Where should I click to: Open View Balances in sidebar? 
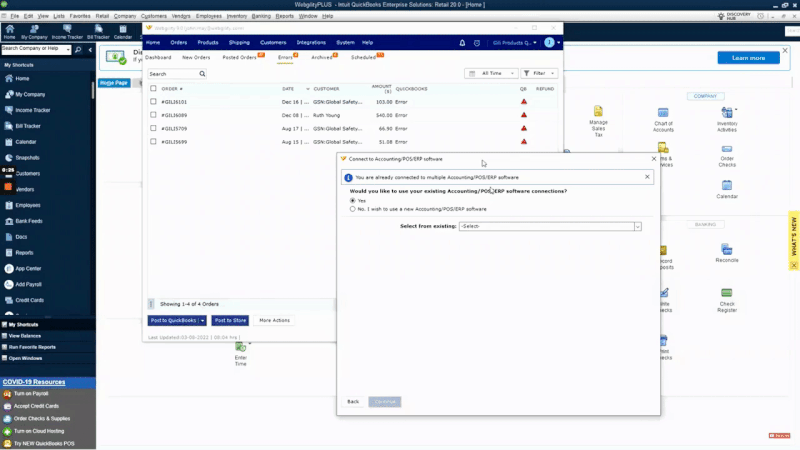[x=22, y=336]
